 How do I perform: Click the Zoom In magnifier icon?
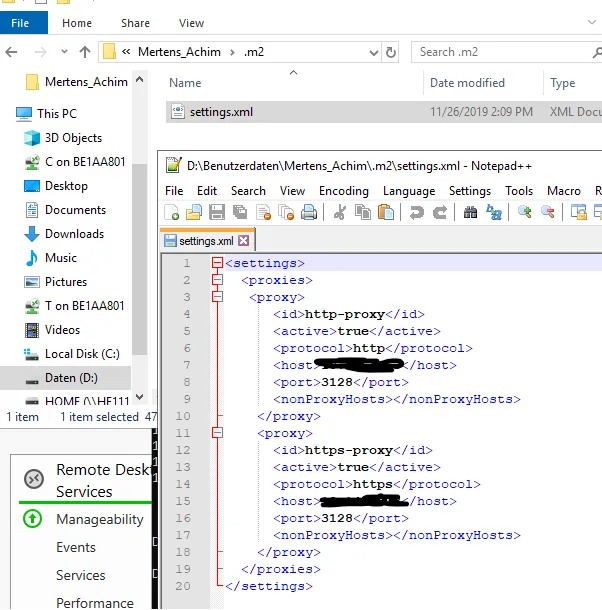click(x=525, y=212)
